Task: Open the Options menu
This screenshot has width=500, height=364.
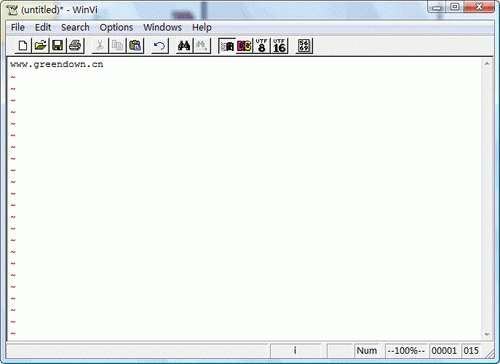Action: coord(116,27)
